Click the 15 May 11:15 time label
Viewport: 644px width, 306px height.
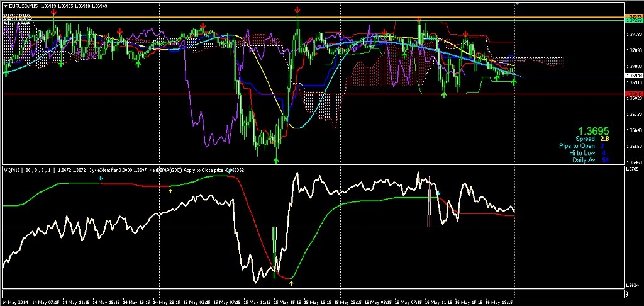pos(258,302)
